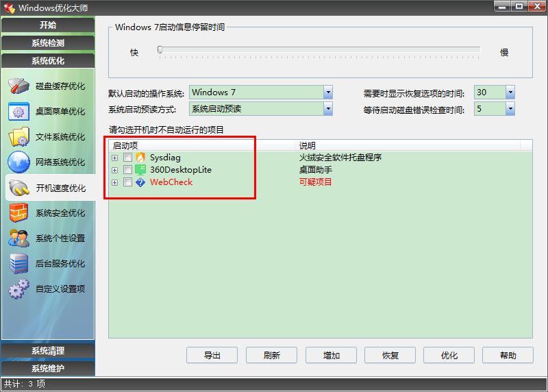
Task: Click the 开机速度优化 plug icon
Action: click(x=19, y=188)
